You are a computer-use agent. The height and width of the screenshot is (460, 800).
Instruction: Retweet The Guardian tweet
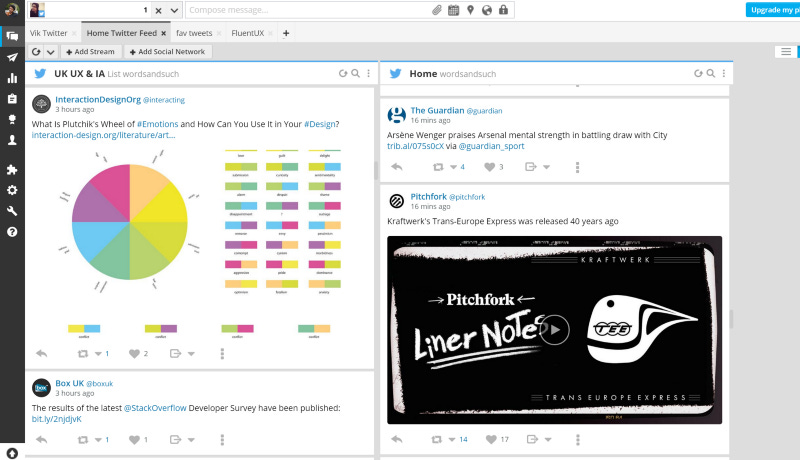pyautogui.click(x=438, y=167)
